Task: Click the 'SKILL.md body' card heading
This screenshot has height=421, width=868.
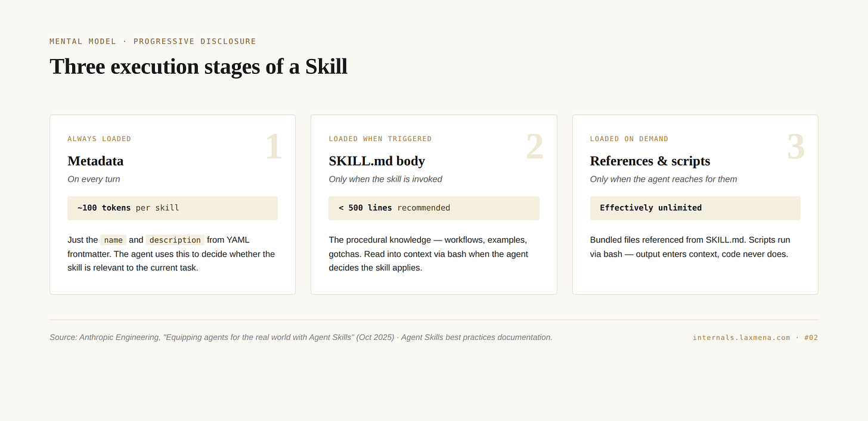Action: pyautogui.click(x=377, y=161)
